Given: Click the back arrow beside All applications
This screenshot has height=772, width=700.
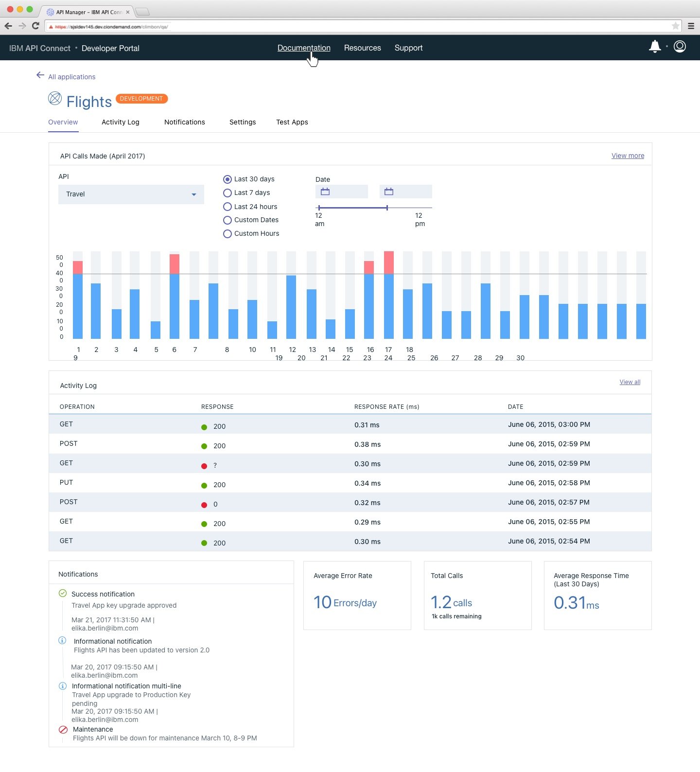Looking at the screenshot, I should coord(40,75).
